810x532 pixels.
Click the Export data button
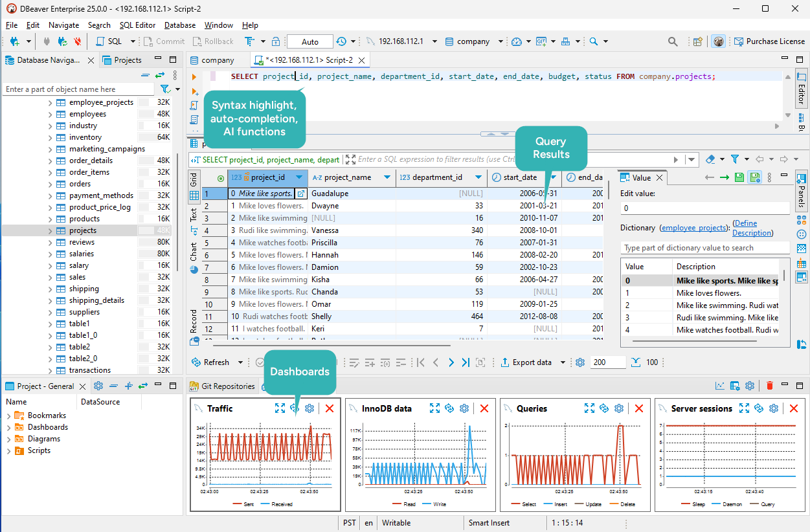pos(526,362)
